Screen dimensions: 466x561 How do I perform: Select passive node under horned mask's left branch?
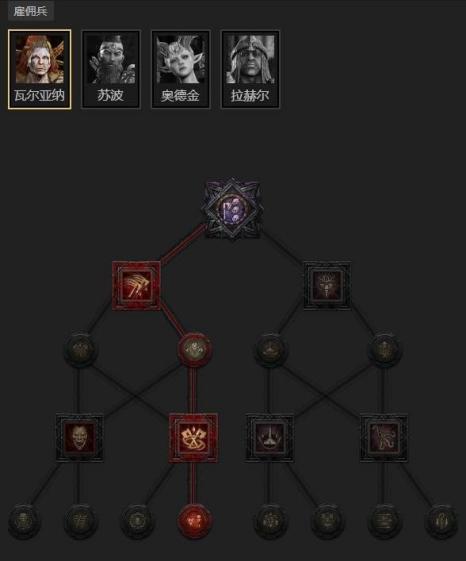[270, 349]
